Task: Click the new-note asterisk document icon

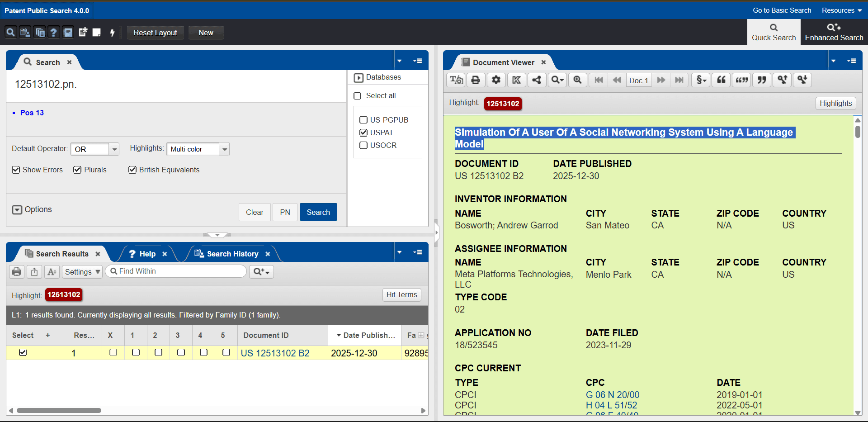Action: pyautogui.click(x=83, y=32)
